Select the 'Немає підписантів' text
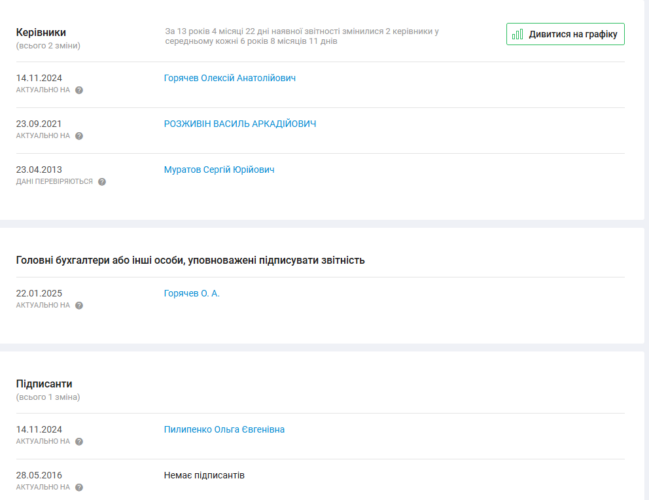 coord(204,475)
